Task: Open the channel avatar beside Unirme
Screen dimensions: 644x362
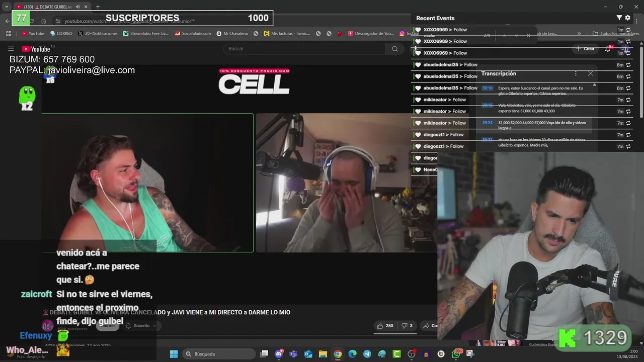Action: click(x=47, y=326)
